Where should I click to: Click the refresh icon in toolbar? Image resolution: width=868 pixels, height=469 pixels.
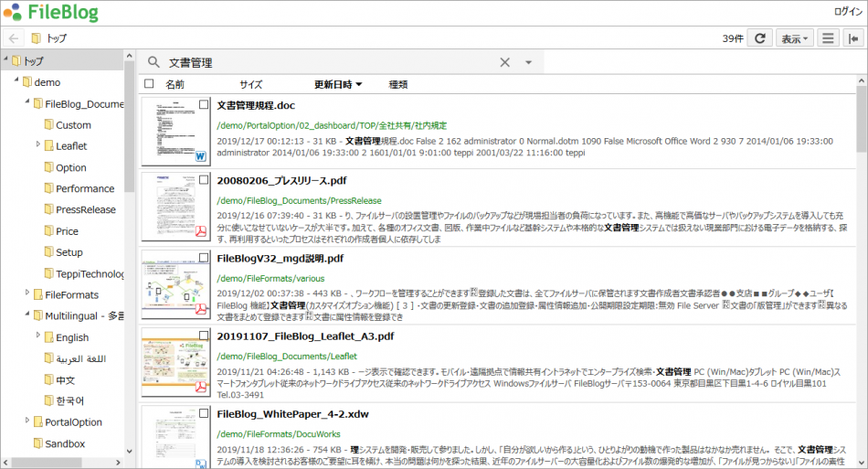point(759,38)
